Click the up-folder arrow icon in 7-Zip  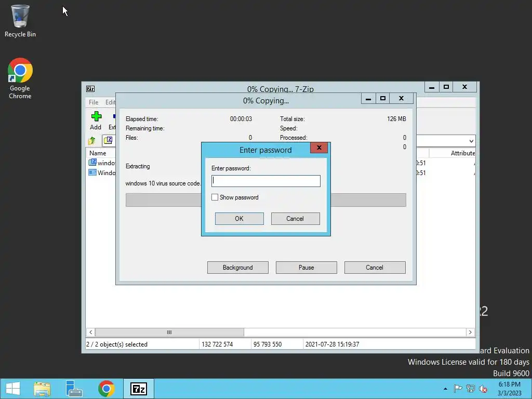click(91, 140)
